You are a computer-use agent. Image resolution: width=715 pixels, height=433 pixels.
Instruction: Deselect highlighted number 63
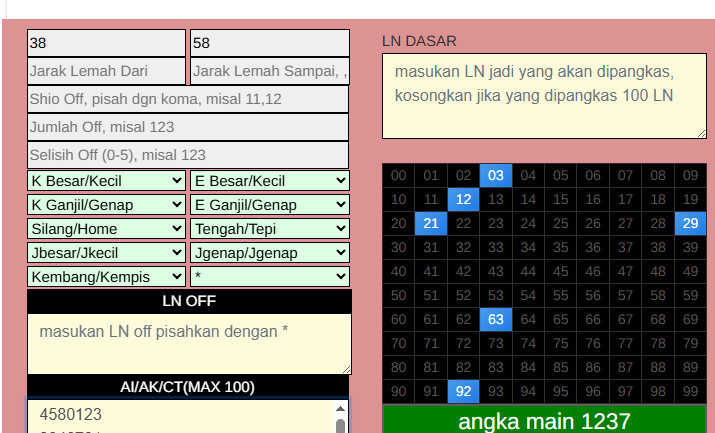coord(496,319)
